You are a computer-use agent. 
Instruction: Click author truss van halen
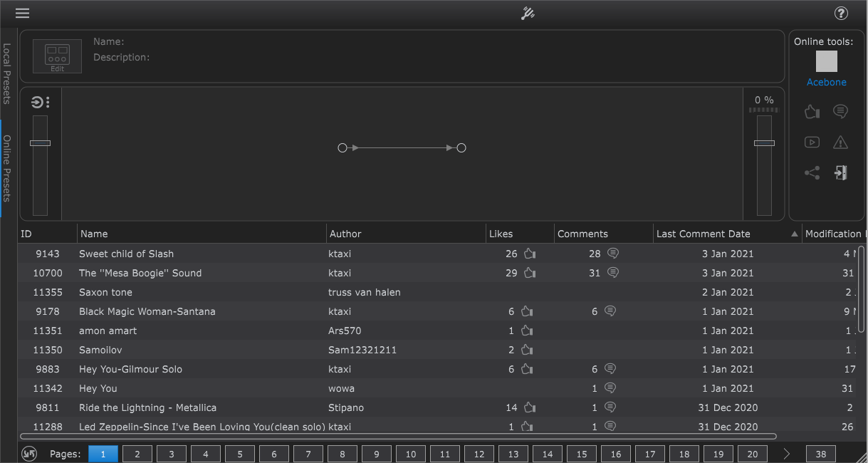point(365,292)
